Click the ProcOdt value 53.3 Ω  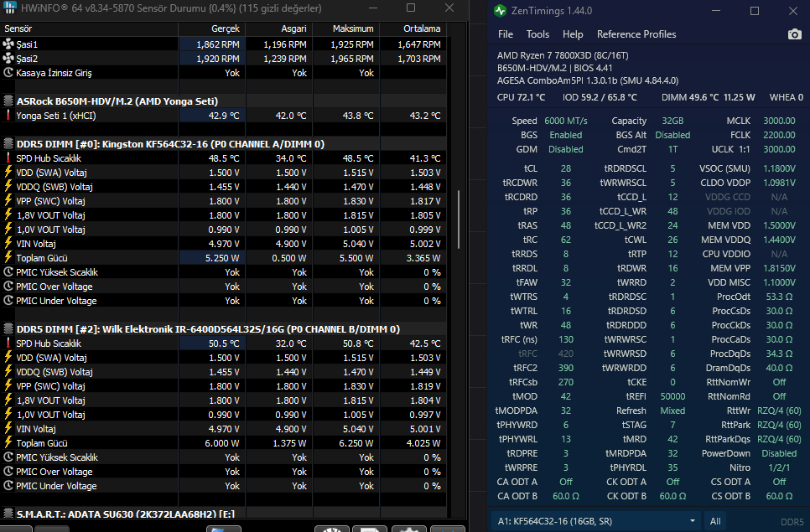(779, 297)
